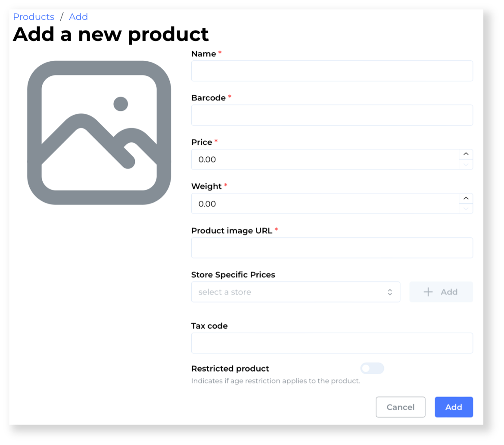This screenshot has height=445, width=504.
Task: Click the Tax code input field
Action: click(x=332, y=343)
